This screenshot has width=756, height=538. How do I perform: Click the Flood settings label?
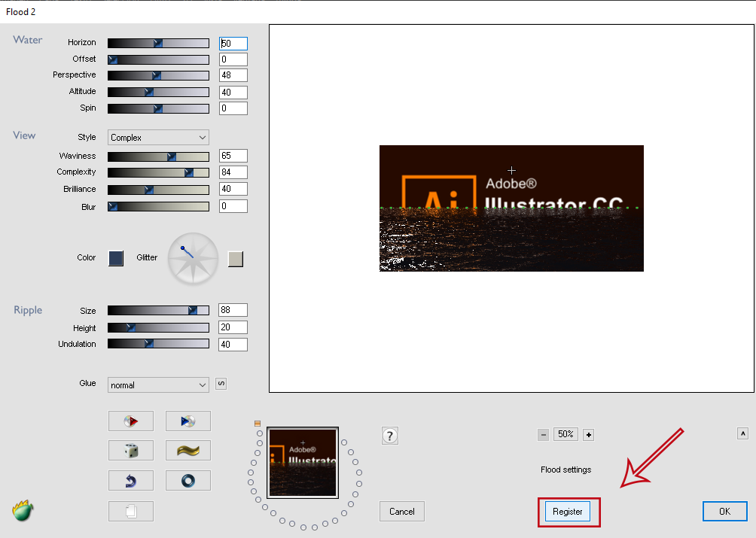click(x=566, y=470)
